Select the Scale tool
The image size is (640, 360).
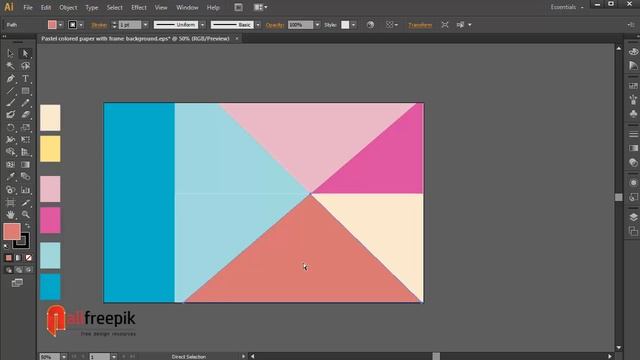(x=25, y=127)
